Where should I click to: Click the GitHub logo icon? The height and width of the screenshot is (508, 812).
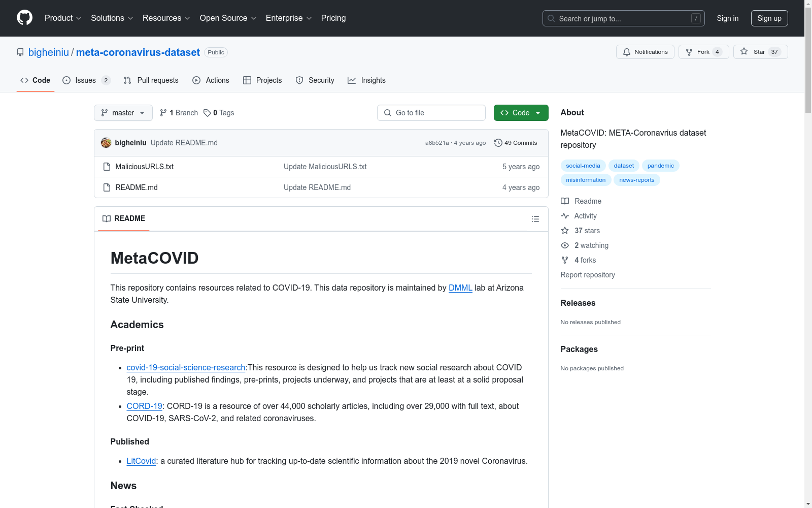(x=24, y=18)
